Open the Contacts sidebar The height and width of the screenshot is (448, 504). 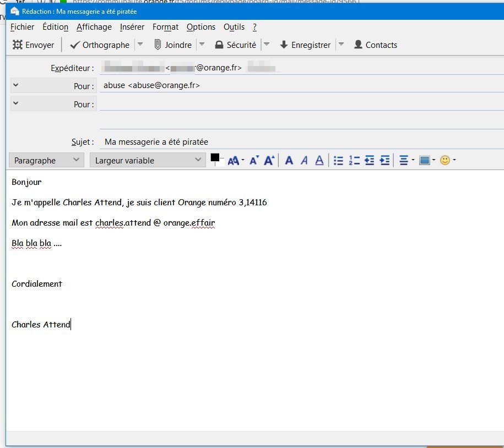pyautogui.click(x=375, y=45)
